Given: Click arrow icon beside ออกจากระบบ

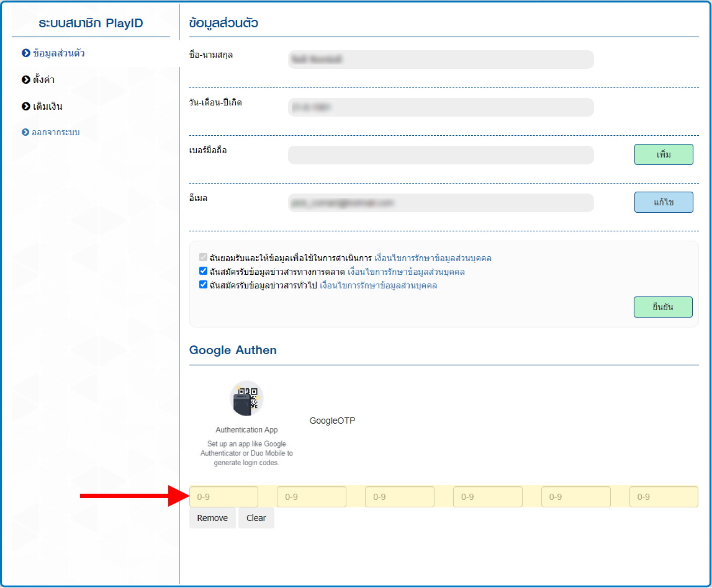Looking at the screenshot, I should tap(26, 133).
